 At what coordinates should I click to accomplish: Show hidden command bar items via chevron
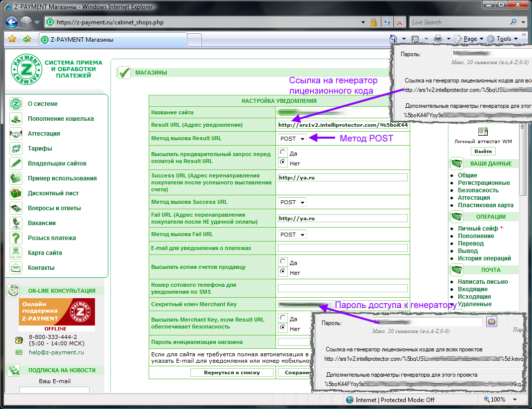pyautogui.click(x=524, y=35)
